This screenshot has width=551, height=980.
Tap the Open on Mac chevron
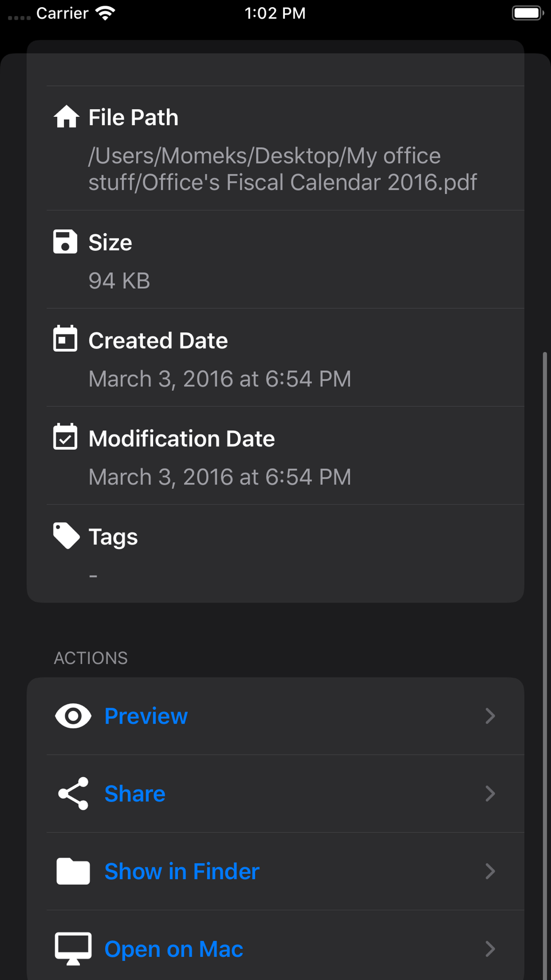490,949
